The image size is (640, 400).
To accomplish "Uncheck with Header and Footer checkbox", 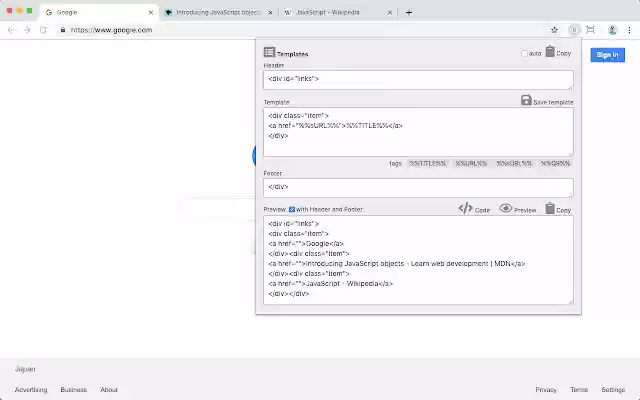I will (292, 209).
